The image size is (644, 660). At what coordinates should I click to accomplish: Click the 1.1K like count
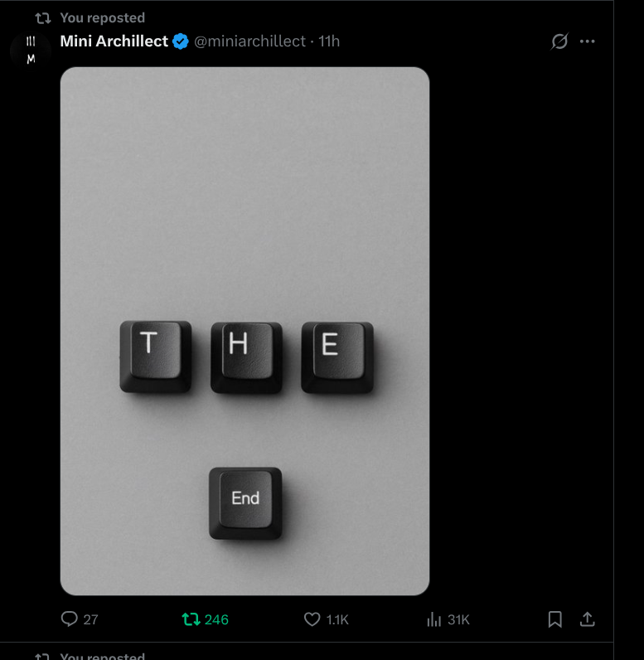[337, 619]
